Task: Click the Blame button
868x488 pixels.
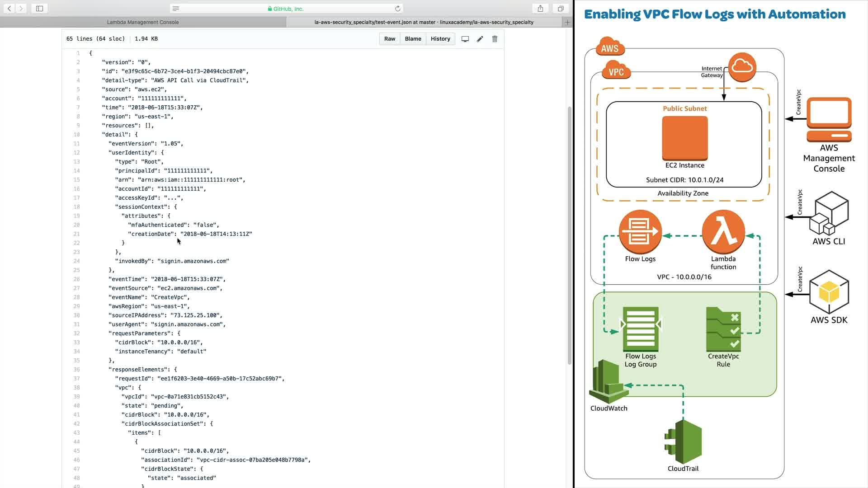Action: (x=413, y=39)
